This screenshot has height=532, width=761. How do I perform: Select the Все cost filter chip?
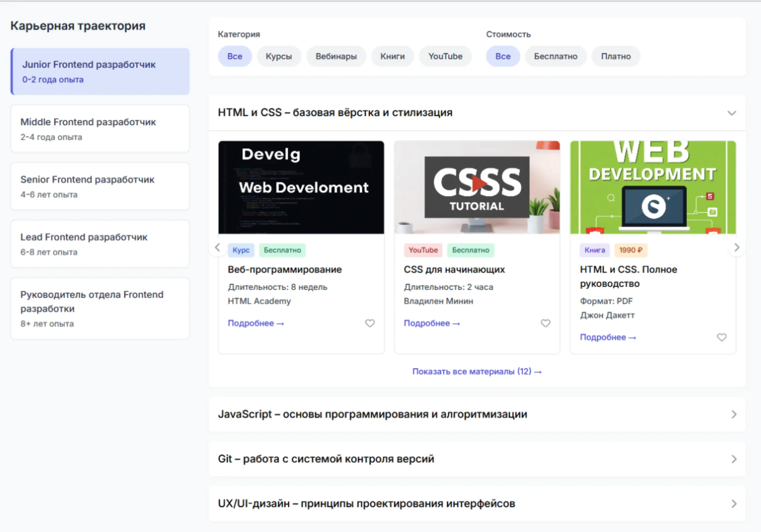click(x=503, y=56)
